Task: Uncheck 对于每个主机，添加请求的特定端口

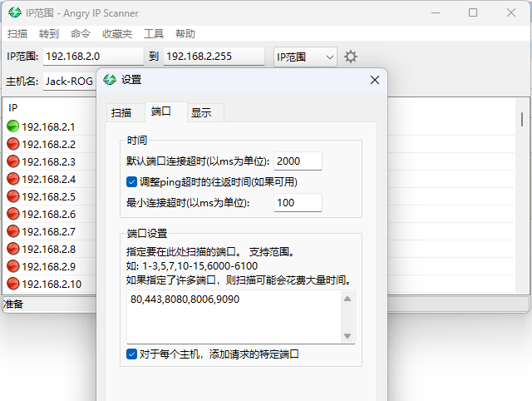Action: click(131, 354)
